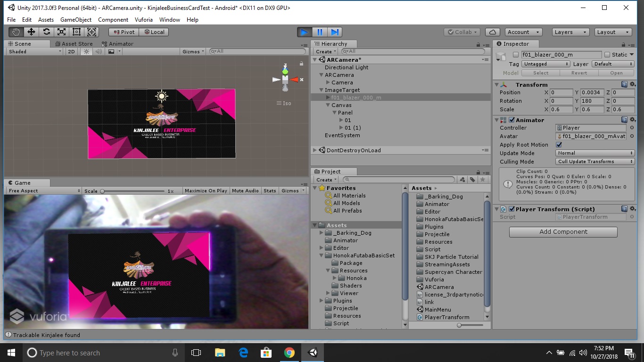Click the Add Component button

click(x=562, y=231)
